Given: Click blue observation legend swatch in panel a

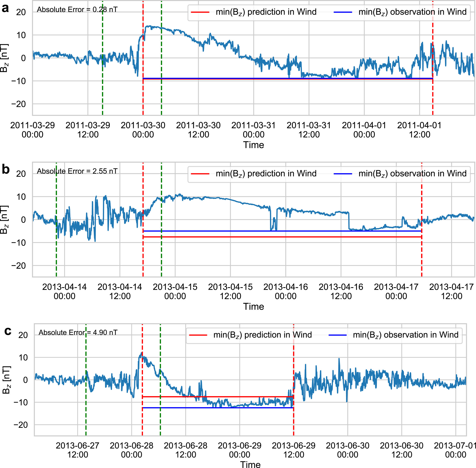Looking at the screenshot, I should (343, 12).
